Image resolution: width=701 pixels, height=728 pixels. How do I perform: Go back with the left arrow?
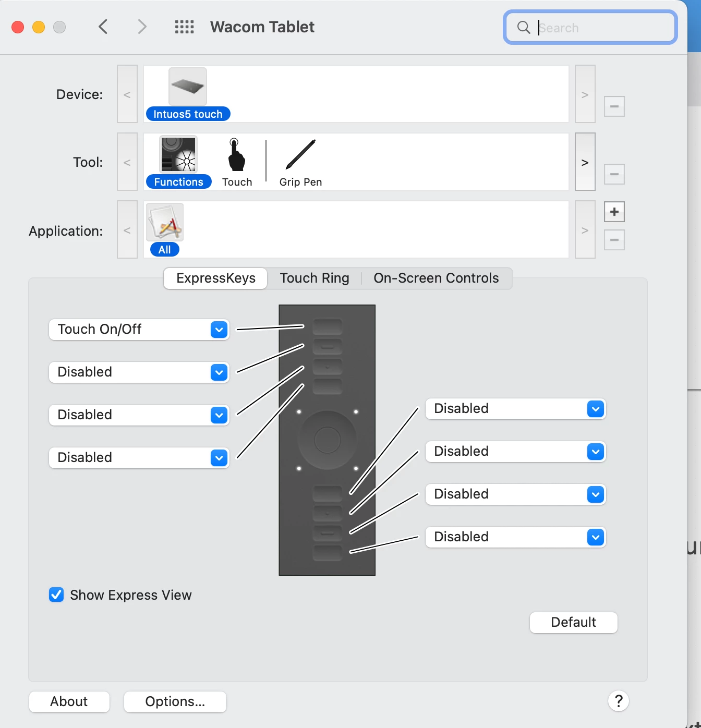(103, 27)
